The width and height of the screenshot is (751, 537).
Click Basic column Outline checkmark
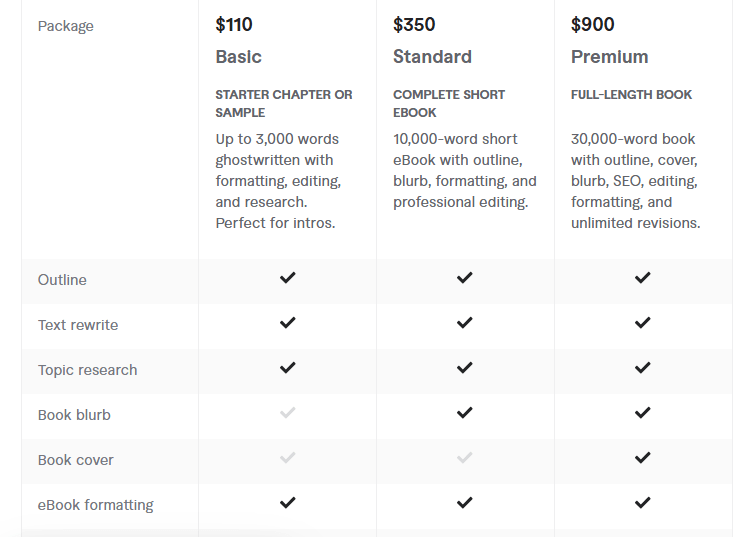(x=288, y=278)
